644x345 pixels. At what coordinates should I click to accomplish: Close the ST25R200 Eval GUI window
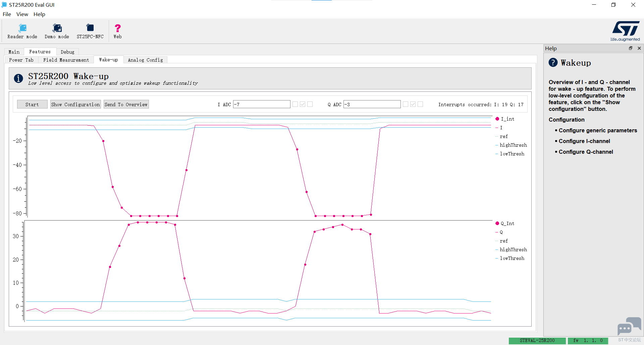click(x=633, y=5)
